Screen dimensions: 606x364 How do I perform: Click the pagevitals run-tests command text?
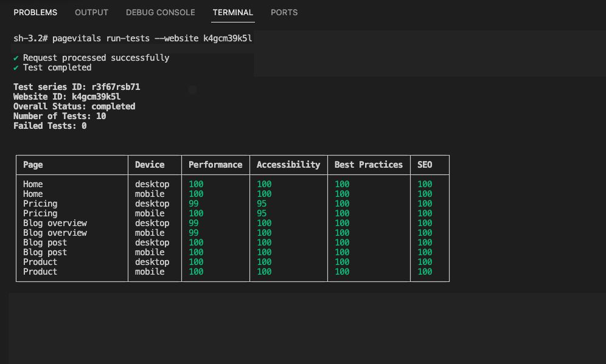(133, 37)
